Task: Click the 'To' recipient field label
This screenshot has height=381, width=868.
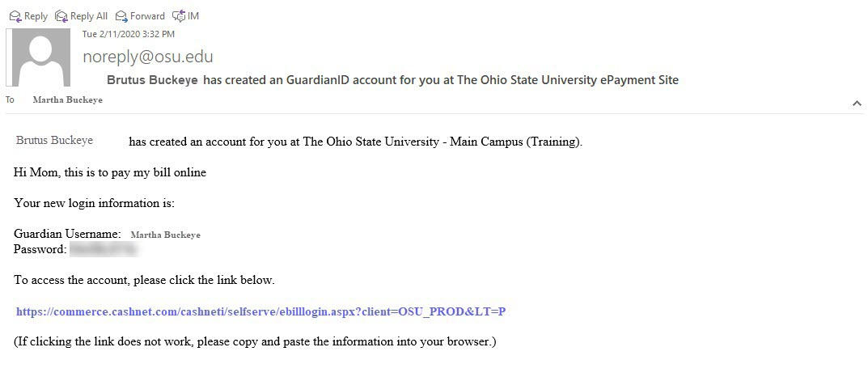Action: [x=10, y=99]
